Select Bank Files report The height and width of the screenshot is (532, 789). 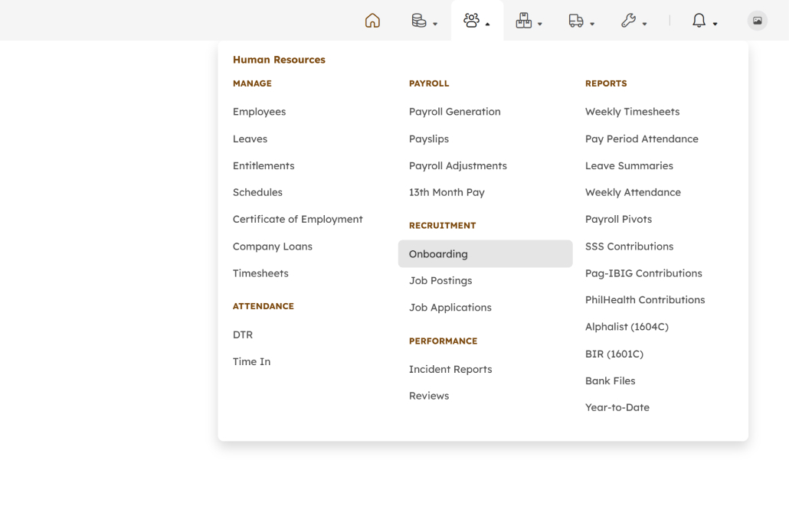610,380
